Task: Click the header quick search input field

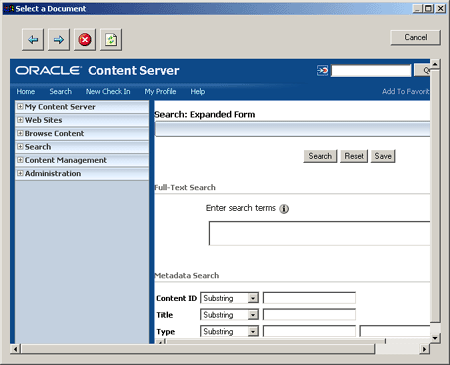Action: click(x=371, y=71)
